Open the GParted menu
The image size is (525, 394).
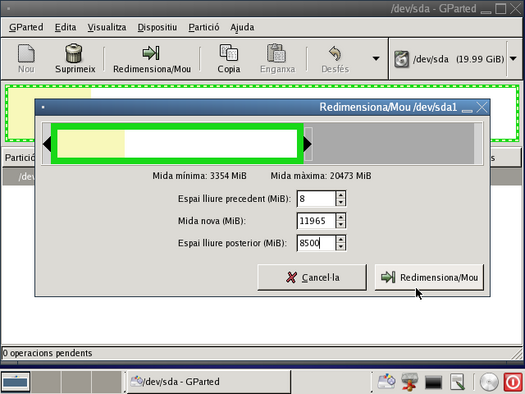click(x=26, y=27)
